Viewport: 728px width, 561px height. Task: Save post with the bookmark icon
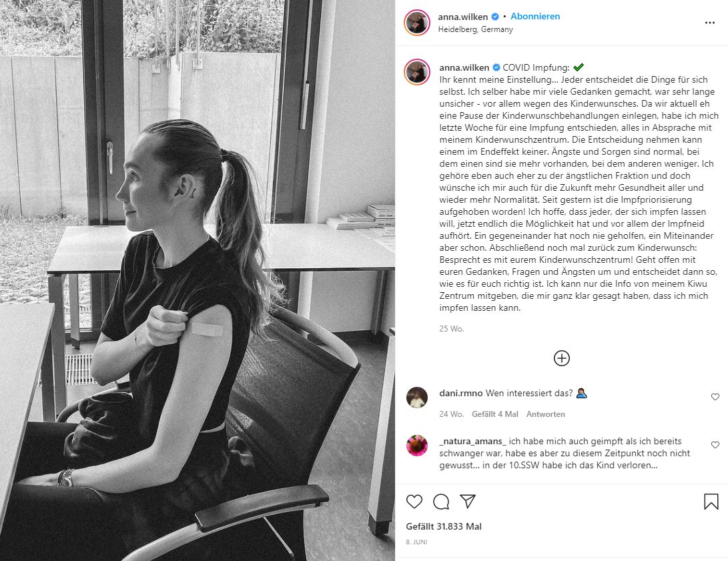pos(711,502)
